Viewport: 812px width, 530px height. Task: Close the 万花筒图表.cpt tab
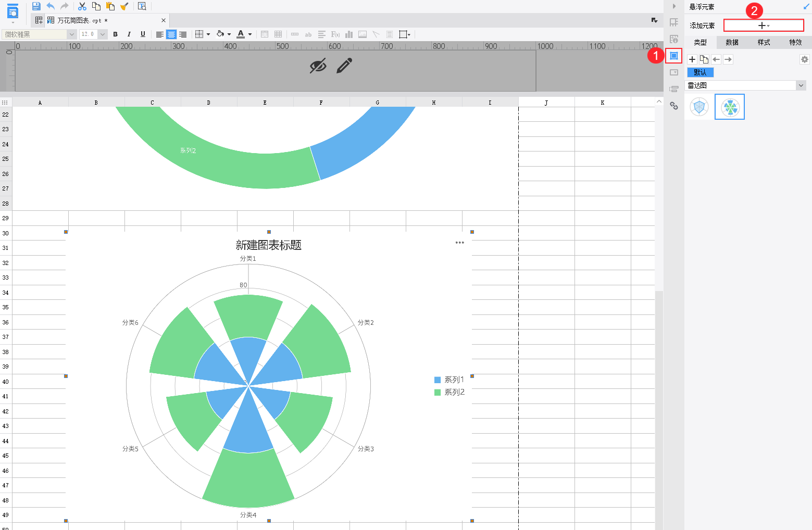tap(164, 20)
